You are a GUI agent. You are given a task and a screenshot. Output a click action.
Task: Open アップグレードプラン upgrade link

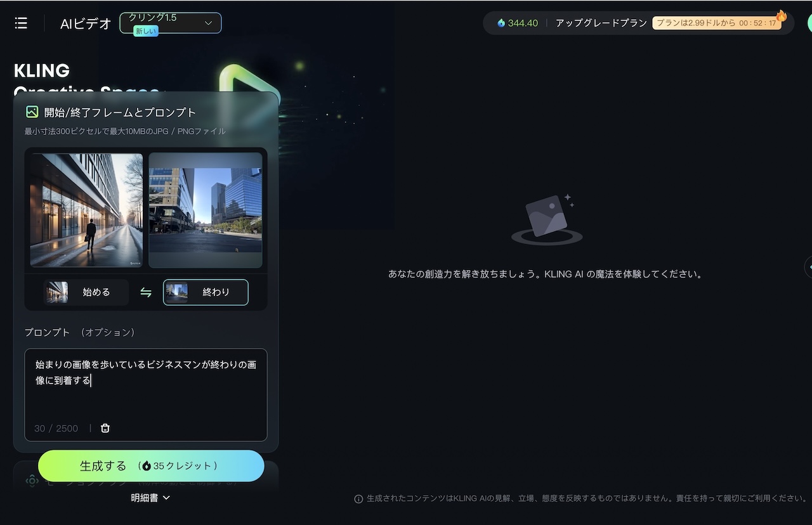click(x=601, y=23)
